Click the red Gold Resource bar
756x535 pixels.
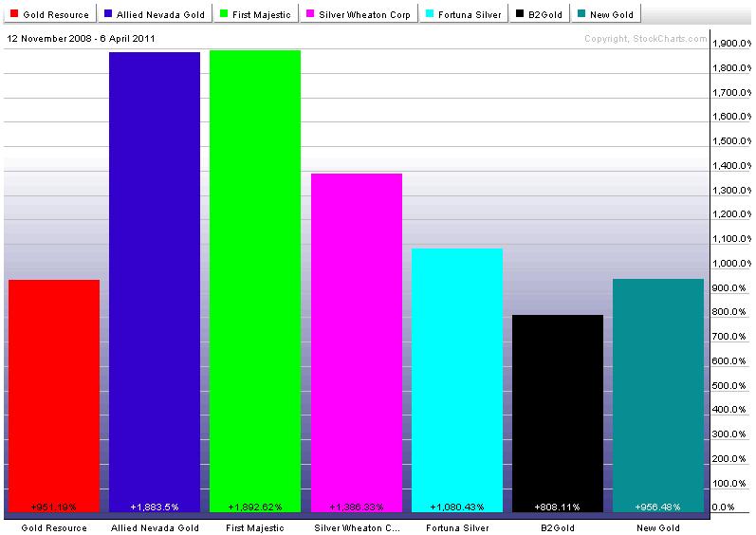coord(54,396)
